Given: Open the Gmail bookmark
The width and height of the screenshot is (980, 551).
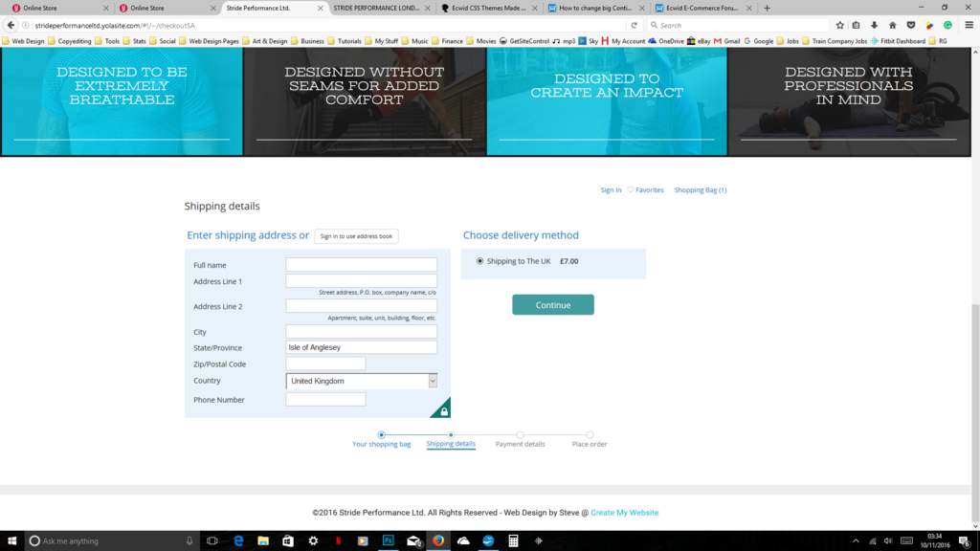Looking at the screenshot, I should [727, 41].
